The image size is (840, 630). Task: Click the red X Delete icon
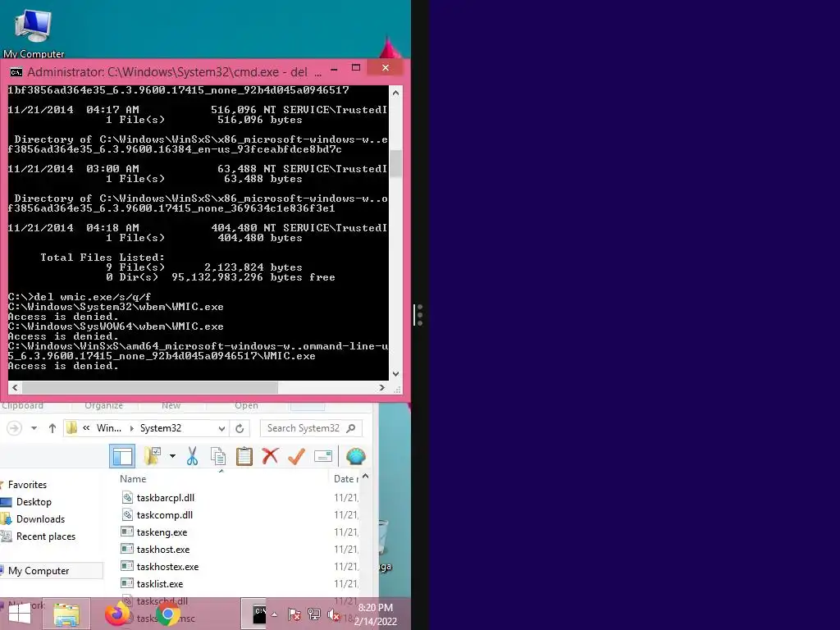pos(270,456)
